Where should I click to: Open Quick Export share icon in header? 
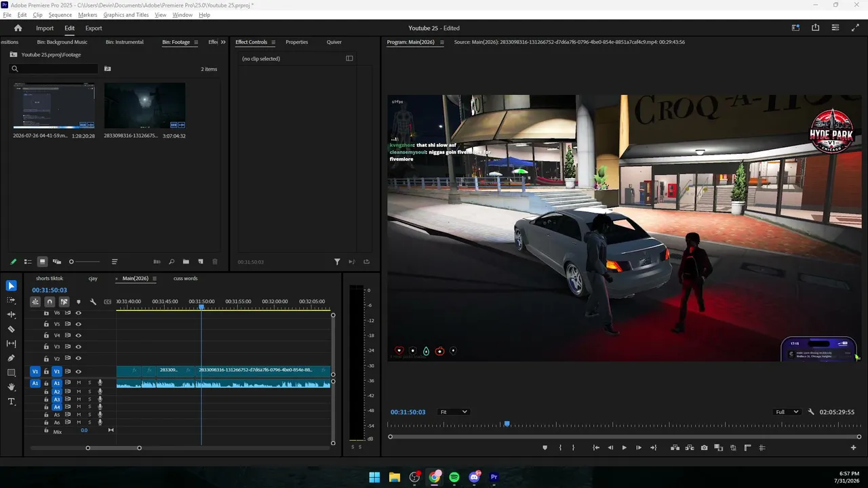(815, 28)
